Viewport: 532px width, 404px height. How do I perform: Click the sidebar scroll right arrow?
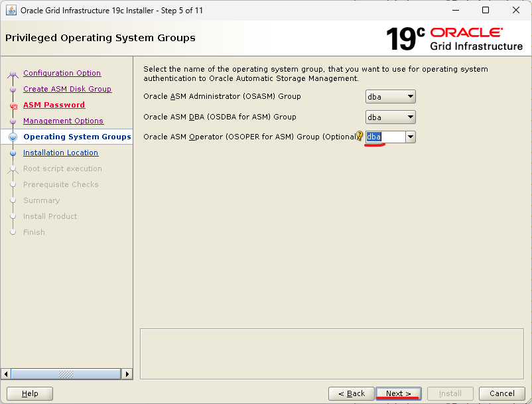(x=127, y=374)
